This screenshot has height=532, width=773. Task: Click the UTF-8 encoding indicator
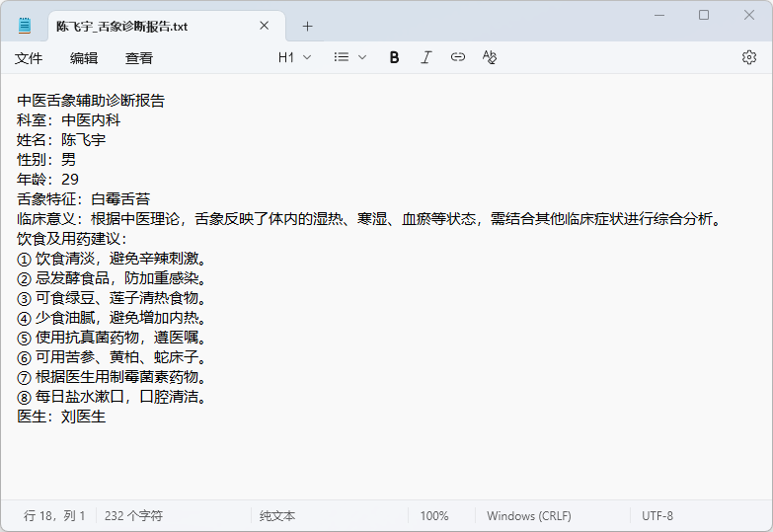(657, 515)
